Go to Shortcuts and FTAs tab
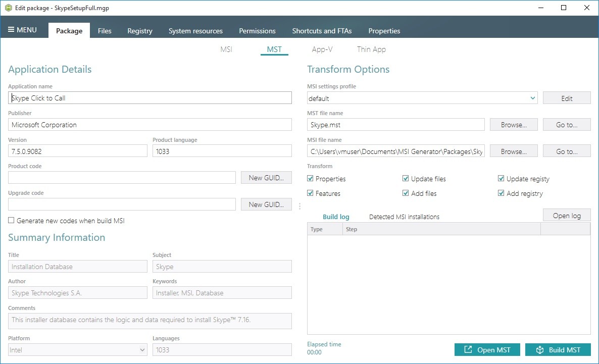Screen dimensions: 599x364 point(322,31)
